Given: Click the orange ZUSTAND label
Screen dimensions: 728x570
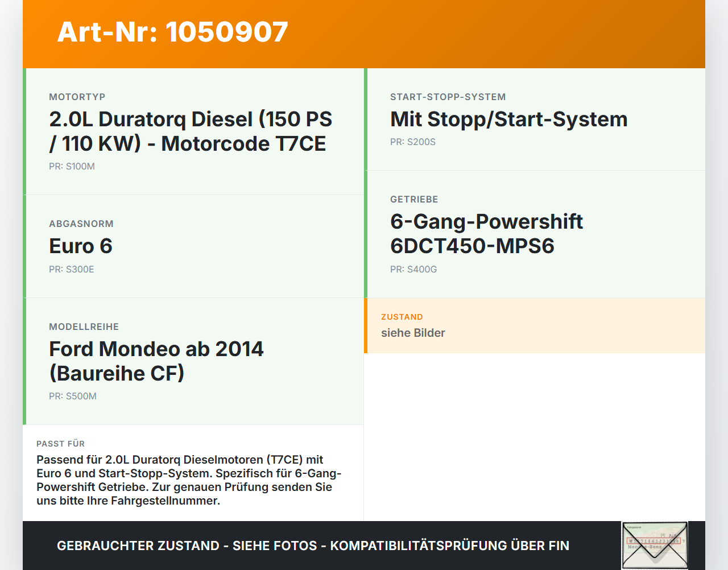Looking at the screenshot, I should click(402, 317).
